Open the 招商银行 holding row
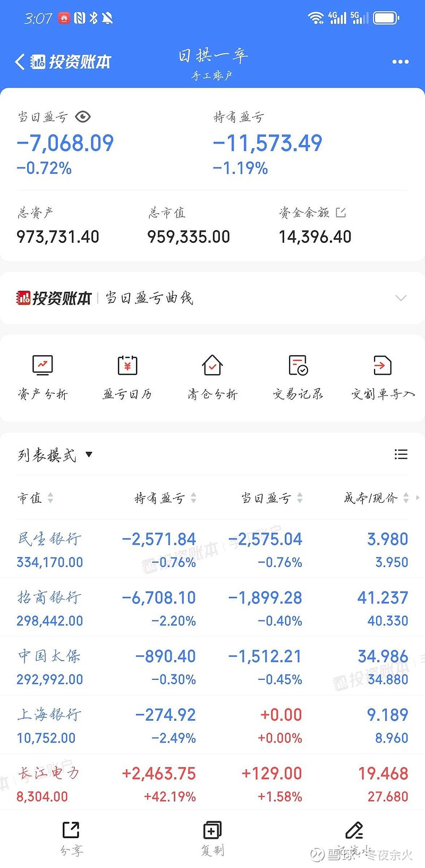Image resolution: width=425 pixels, height=868 pixels. click(x=212, y=608)
